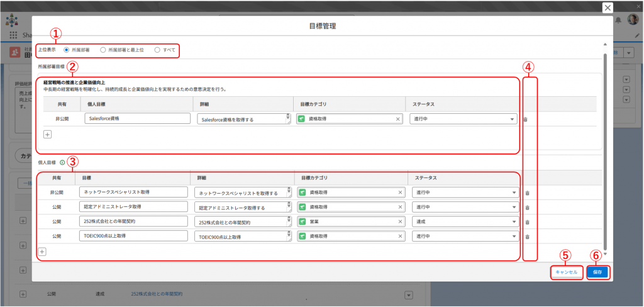The height and width of the screenshot is (307, 644).
Task: Clear 資格取得 category in Salesforce資格 row
Action: [x=398, y=119]
